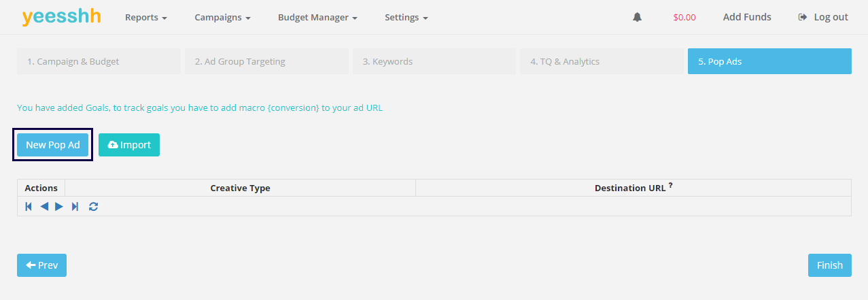
Task: Open the Budget Manager dropdown
Action: pyautogui.click(x=317, y=17)
